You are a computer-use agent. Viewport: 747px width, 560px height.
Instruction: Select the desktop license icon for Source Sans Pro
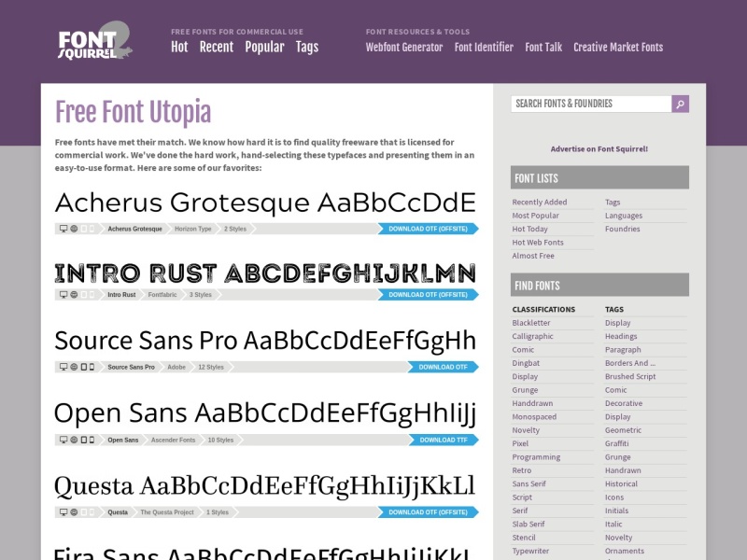click(x=63, y=368)
